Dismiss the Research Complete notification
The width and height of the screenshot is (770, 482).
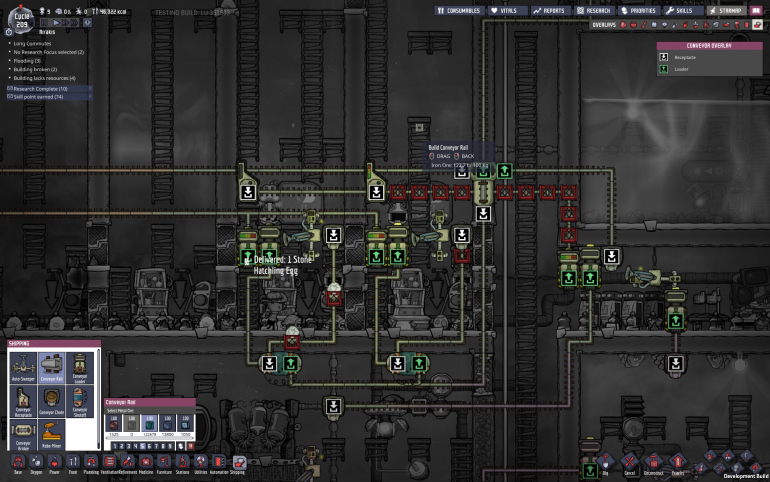point(90,89)
